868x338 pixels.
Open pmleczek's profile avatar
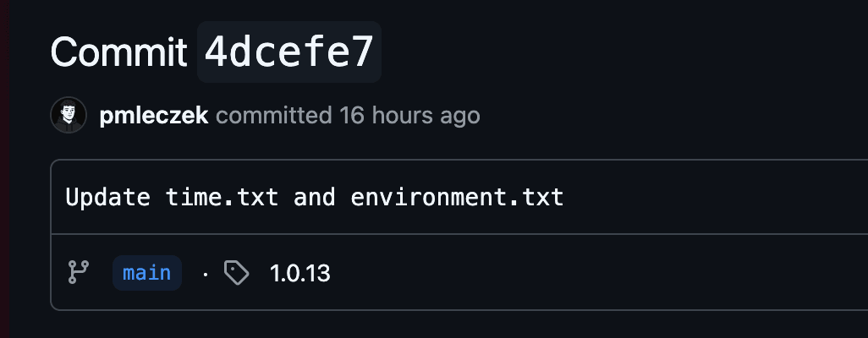[x=68, y=115]
